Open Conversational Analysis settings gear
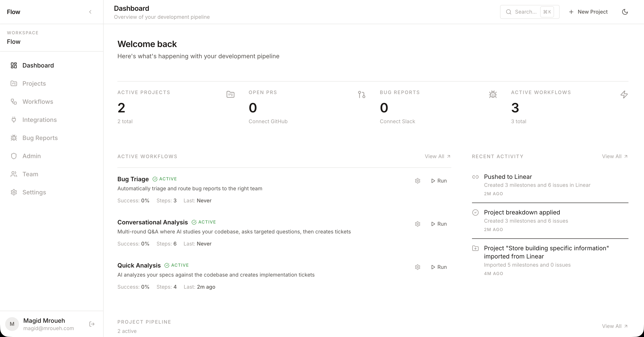 click(418, 224)
